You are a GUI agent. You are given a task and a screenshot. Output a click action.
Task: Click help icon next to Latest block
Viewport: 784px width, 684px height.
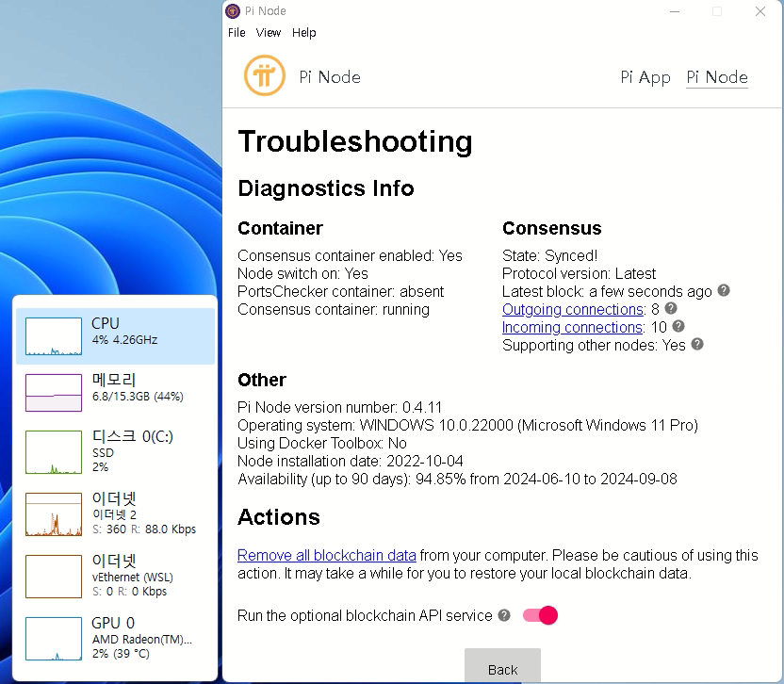click(724, 290)
